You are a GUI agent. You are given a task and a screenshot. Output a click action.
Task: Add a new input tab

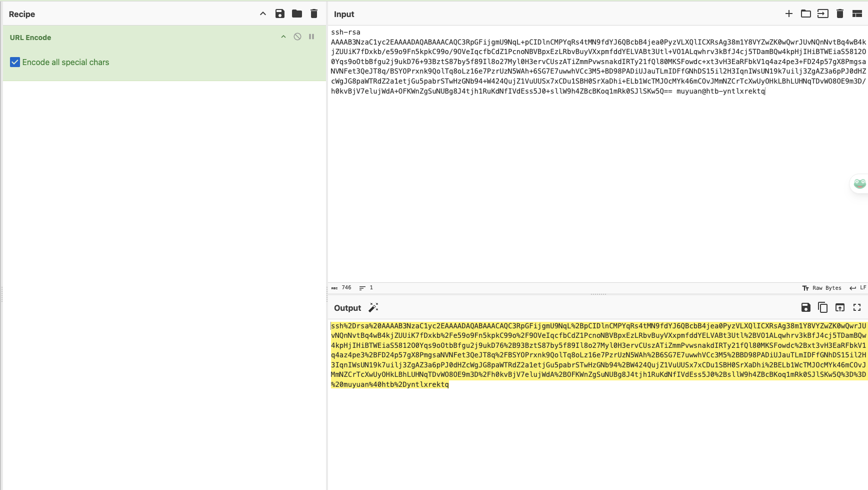(789, 14)
